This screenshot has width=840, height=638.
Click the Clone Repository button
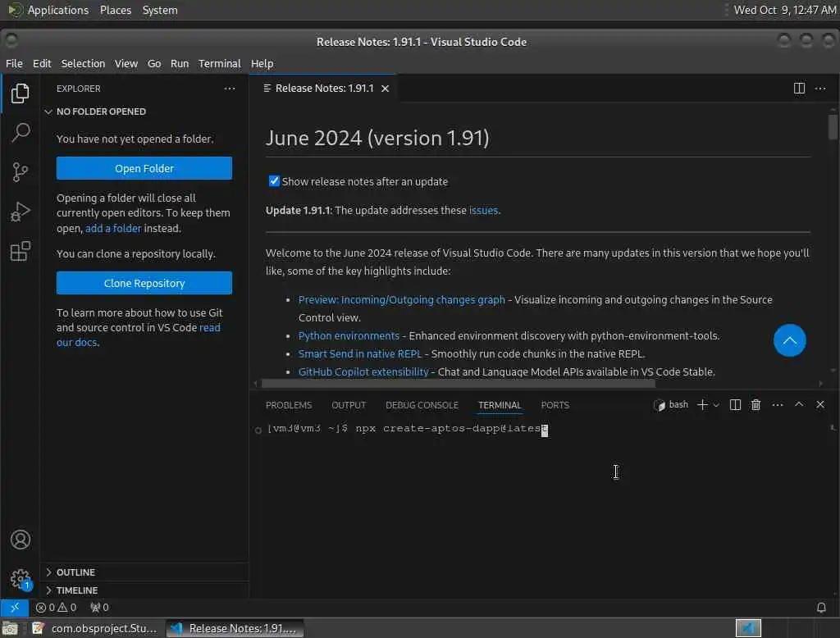pyautogui.click(x=144, y=283)
